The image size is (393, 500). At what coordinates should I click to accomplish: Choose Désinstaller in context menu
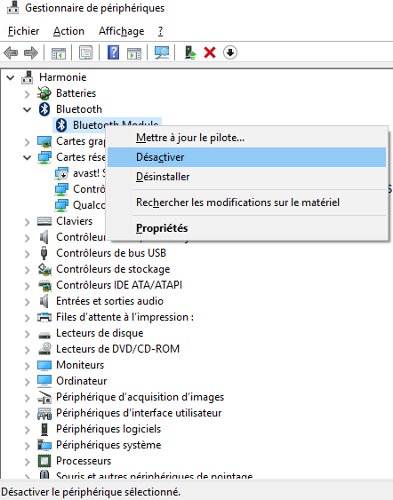(x=247, y=177)
